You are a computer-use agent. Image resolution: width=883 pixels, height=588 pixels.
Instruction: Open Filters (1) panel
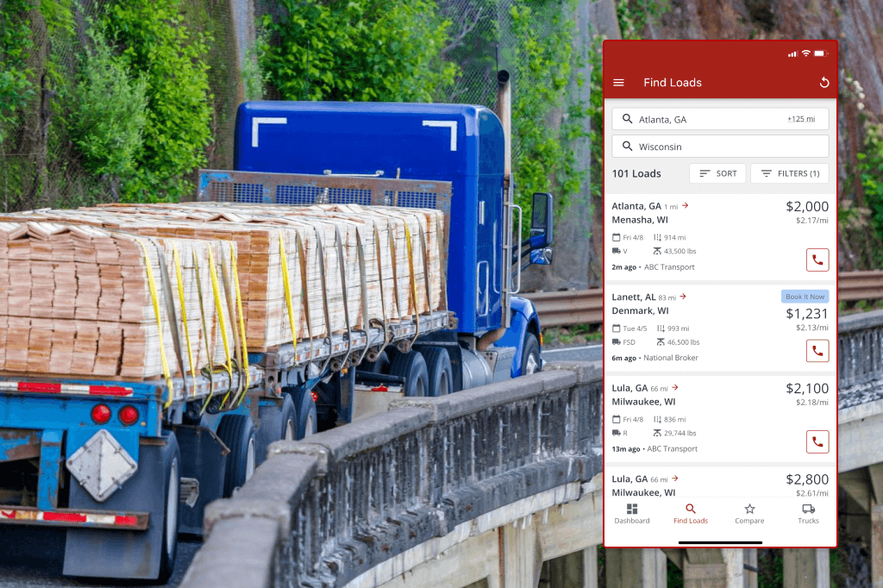point(789,173)
